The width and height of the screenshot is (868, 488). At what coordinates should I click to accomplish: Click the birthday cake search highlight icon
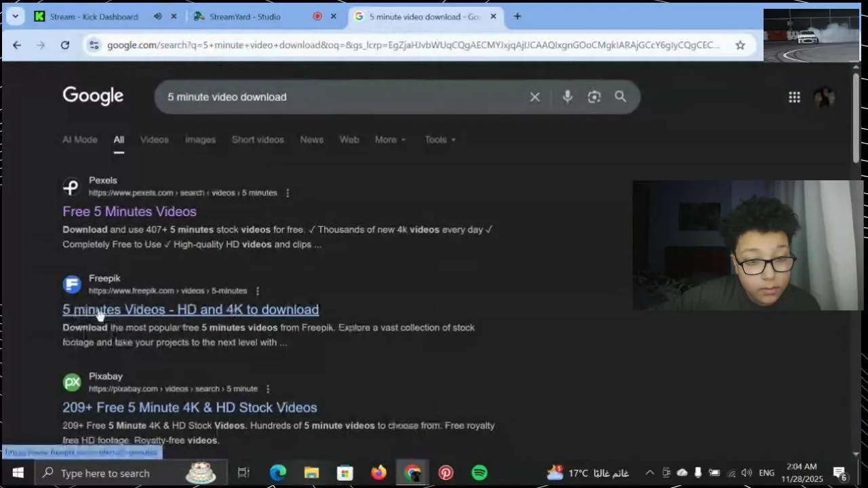pos(201,473)
